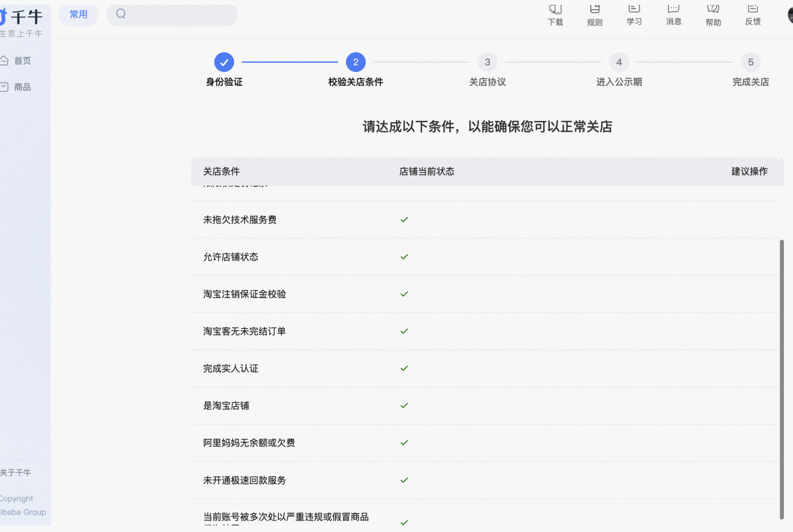This screenshot has width=793, height=532.
Task: Click the green check beside 完成实人认证
Action: point(404,368)
